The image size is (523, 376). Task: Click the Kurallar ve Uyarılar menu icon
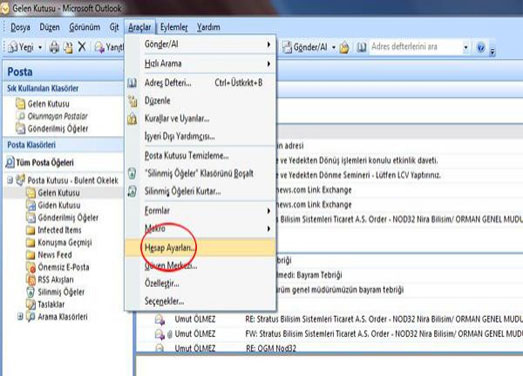(132, 118)
